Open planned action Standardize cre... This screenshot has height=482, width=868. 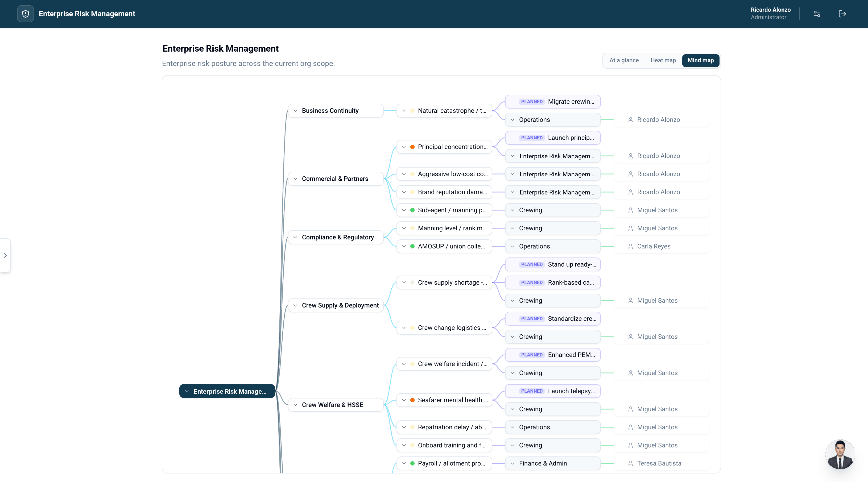(x=553, y=319)
